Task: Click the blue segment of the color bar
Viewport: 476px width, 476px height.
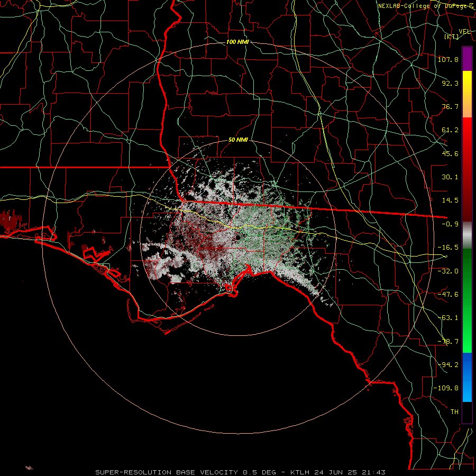Action: [467, 377]
